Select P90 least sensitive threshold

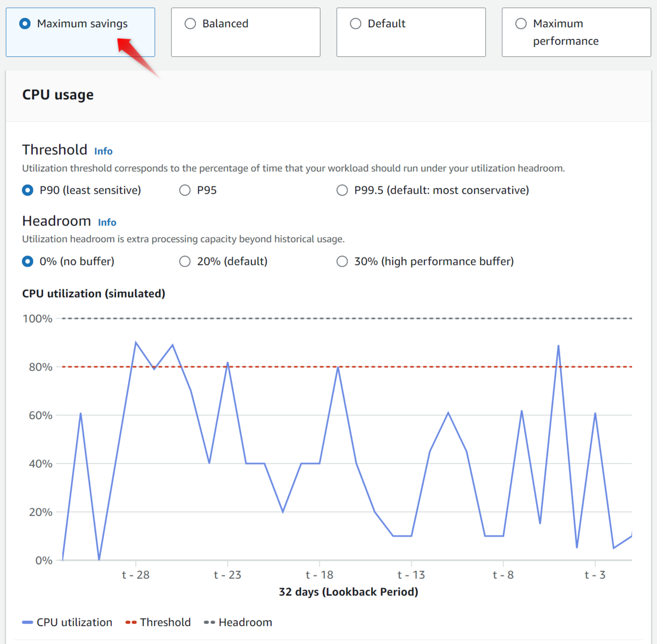click(27, 190)
